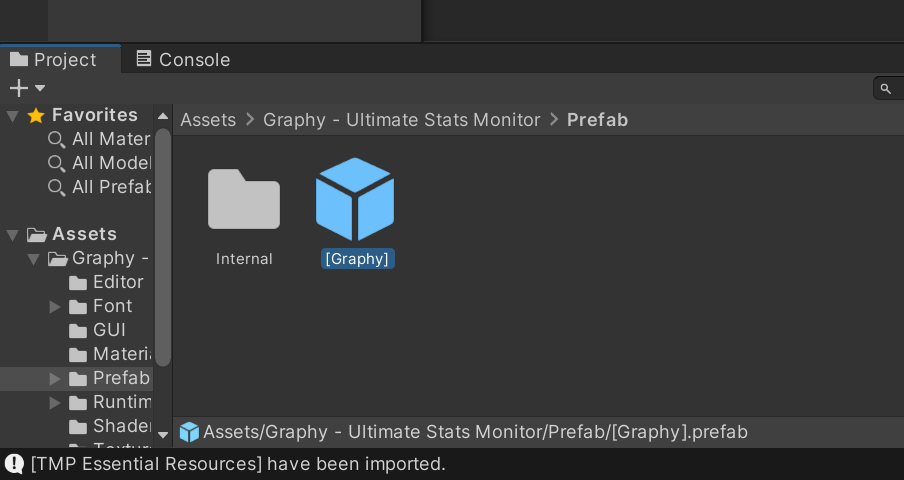
Task: Select the [Graphy] prefab cube icon
Action: [x=355, y=199]
